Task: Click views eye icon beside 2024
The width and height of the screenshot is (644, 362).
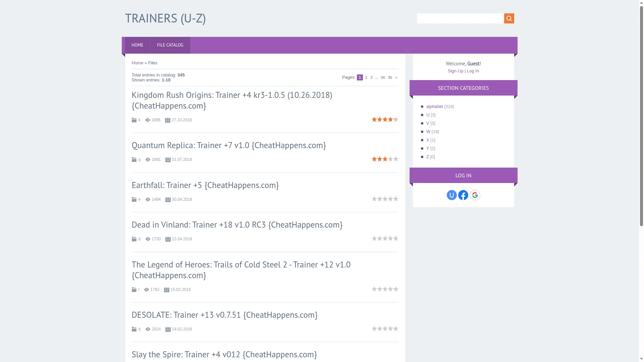Action: [x=148, y=329]
